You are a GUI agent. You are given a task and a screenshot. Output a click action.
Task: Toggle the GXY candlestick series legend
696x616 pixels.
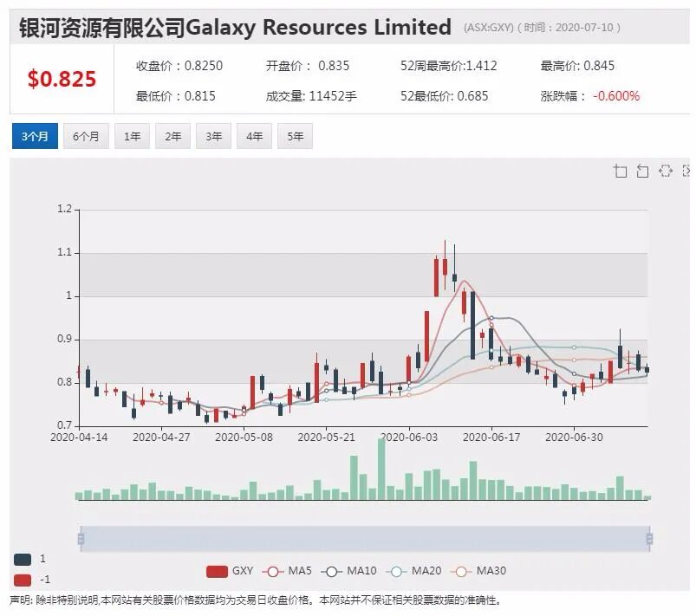tap(230, 571)
